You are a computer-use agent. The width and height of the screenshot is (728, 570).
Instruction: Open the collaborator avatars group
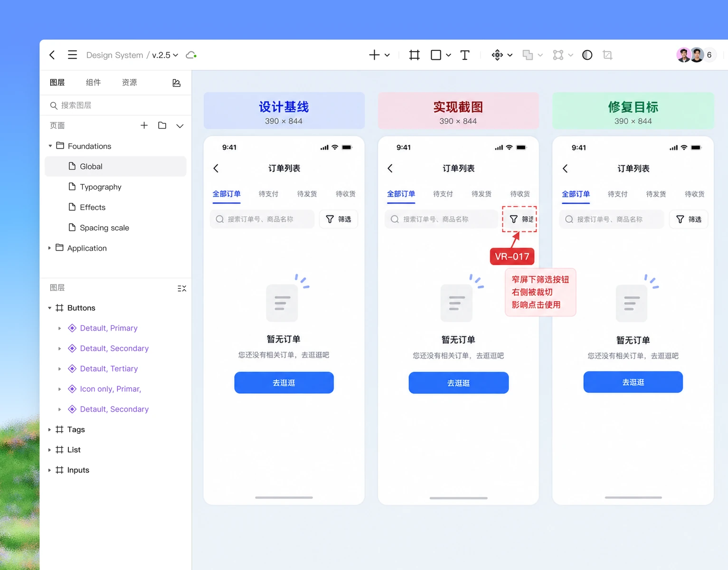696,55
